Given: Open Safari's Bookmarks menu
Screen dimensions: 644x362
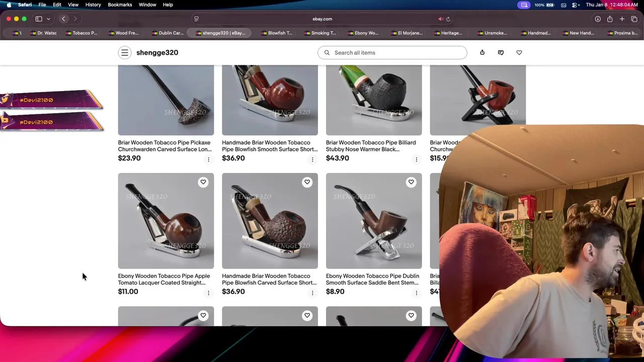Looking at the screenshot, I should [120, 5].
